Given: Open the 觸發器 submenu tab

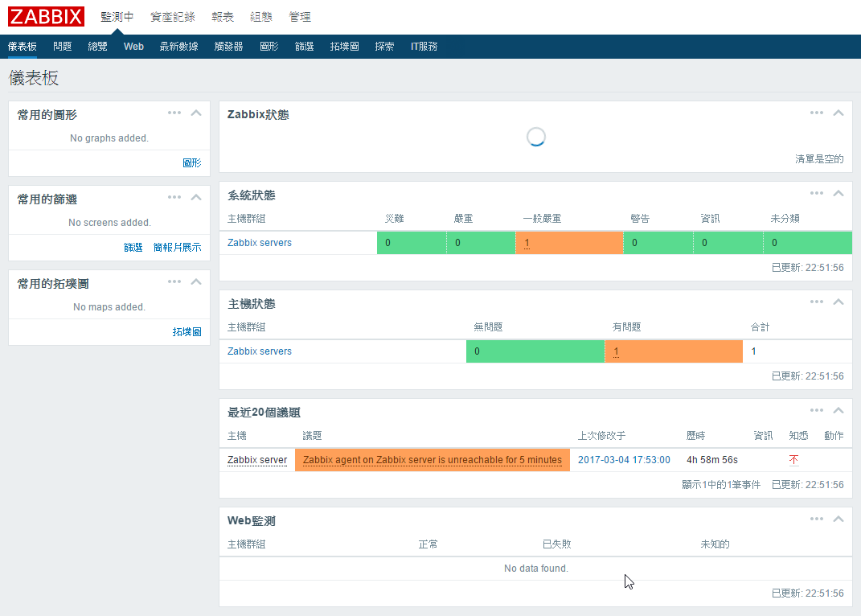Looking at the screenshot, I should (x=228, y=47).
